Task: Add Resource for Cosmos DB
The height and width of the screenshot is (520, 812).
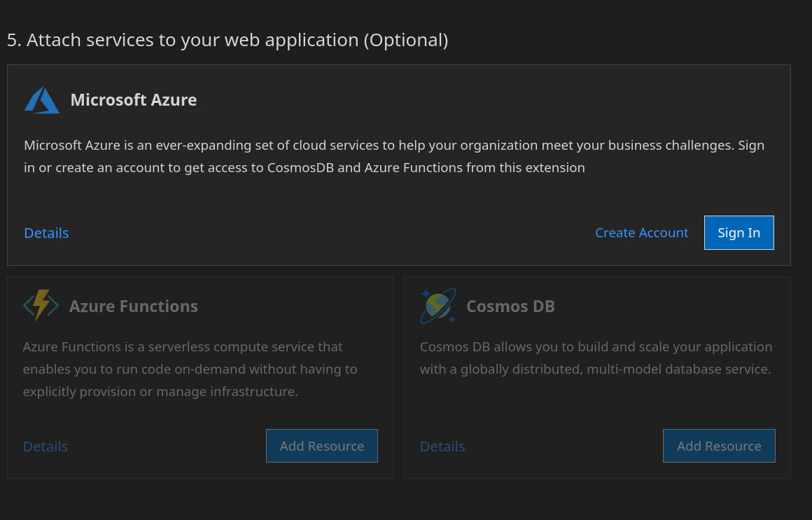Action: [720, 446]
